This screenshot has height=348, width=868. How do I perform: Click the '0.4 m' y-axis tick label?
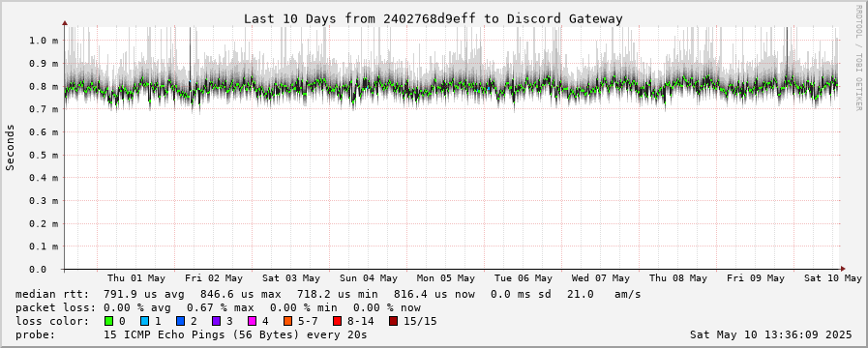click(x=44, y=178)
